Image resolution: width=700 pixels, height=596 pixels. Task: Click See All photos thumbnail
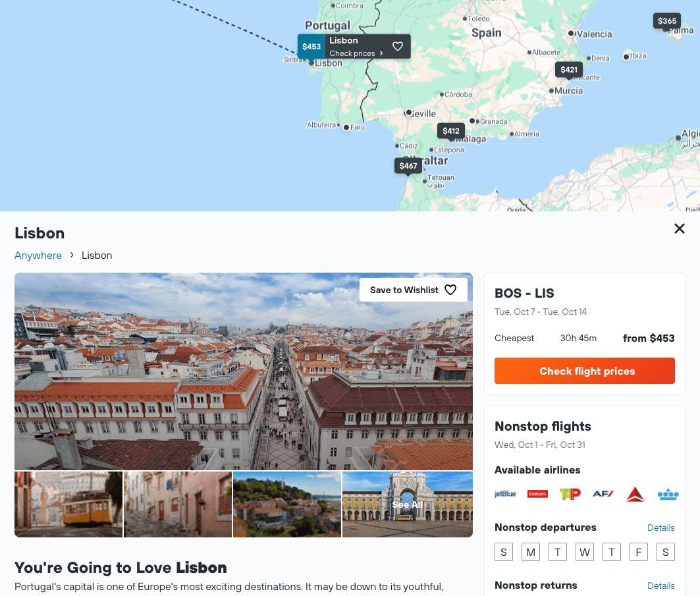(x=407, y=504)
